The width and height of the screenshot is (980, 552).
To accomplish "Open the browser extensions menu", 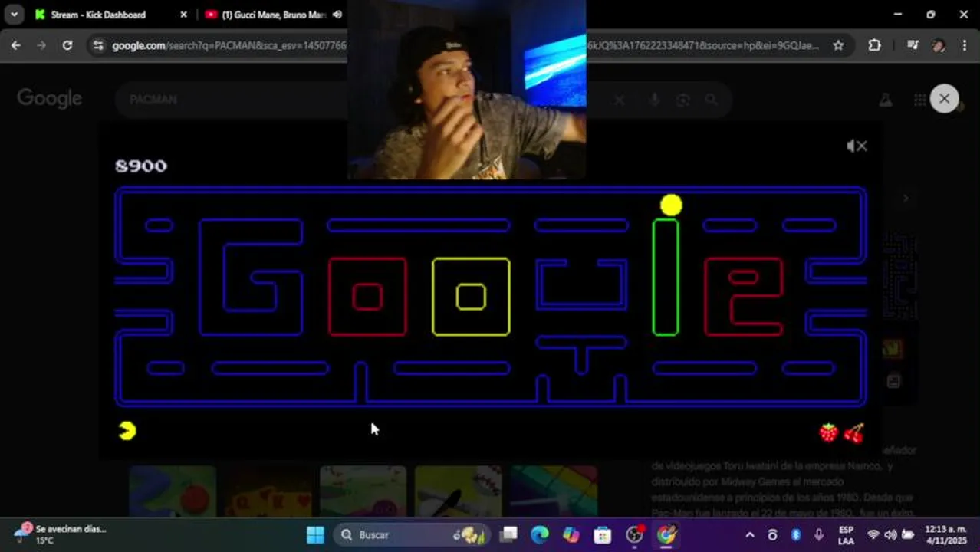I will point(874,45).
